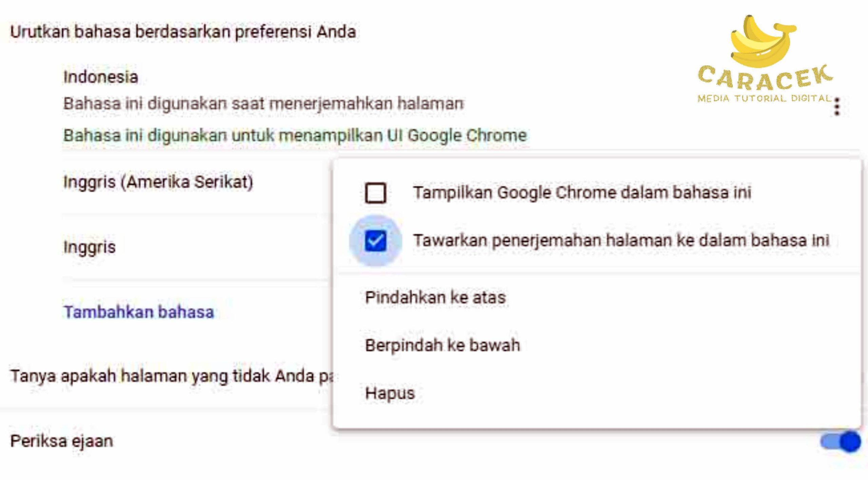Viewport: 868px width, 488px height.
Task: Select 'Inggris (Amerika Serikat)' language row
Action: click(x=158, y=182)
